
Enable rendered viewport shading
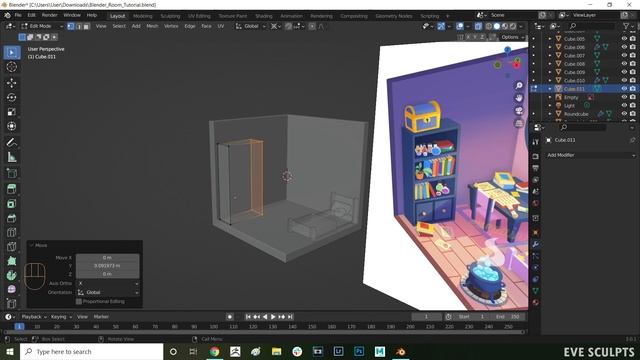pyautogui.click(x=513, y=26)
